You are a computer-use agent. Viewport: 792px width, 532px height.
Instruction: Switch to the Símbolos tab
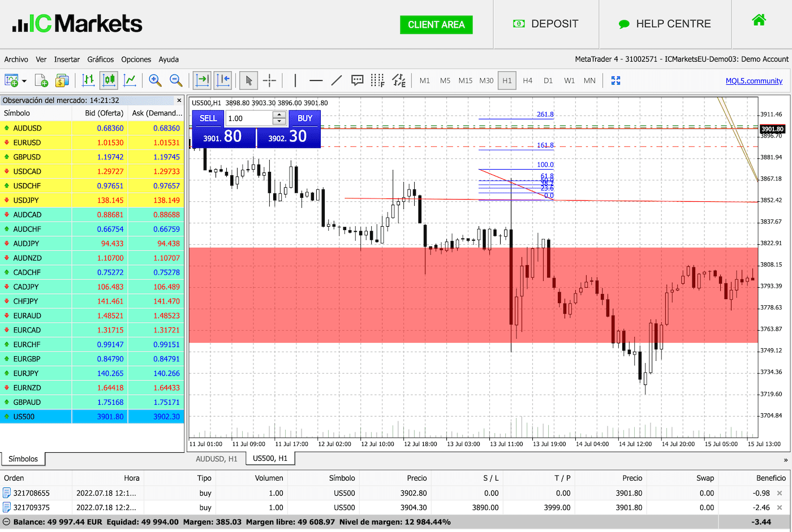[23, 459]
